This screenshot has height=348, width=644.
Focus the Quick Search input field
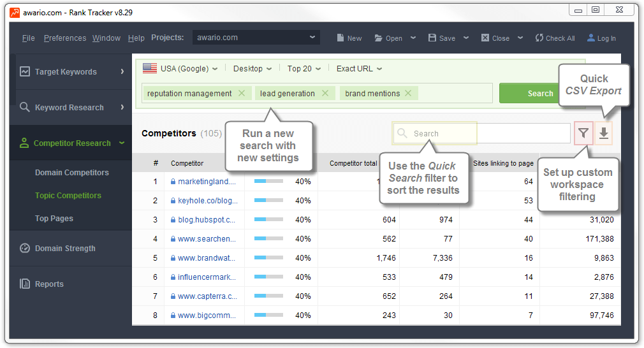[482, 133]
